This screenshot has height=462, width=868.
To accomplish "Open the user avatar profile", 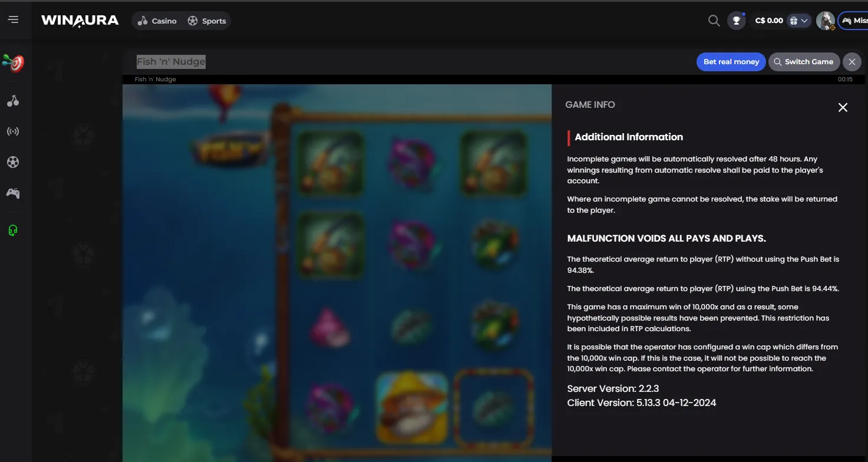I will pos(825,21).
